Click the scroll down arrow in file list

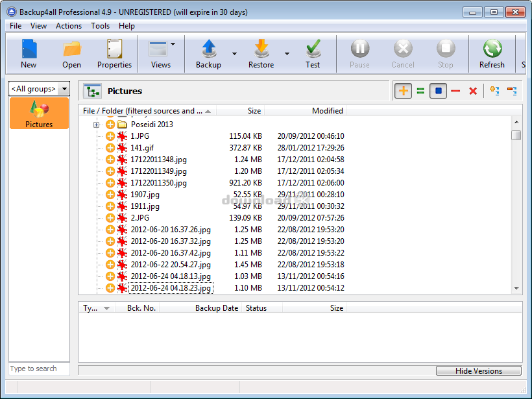(516, 289)
